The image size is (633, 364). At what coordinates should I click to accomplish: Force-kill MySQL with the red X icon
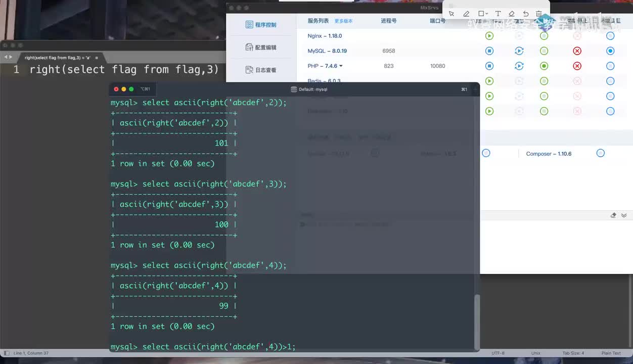tap(577, 51)
